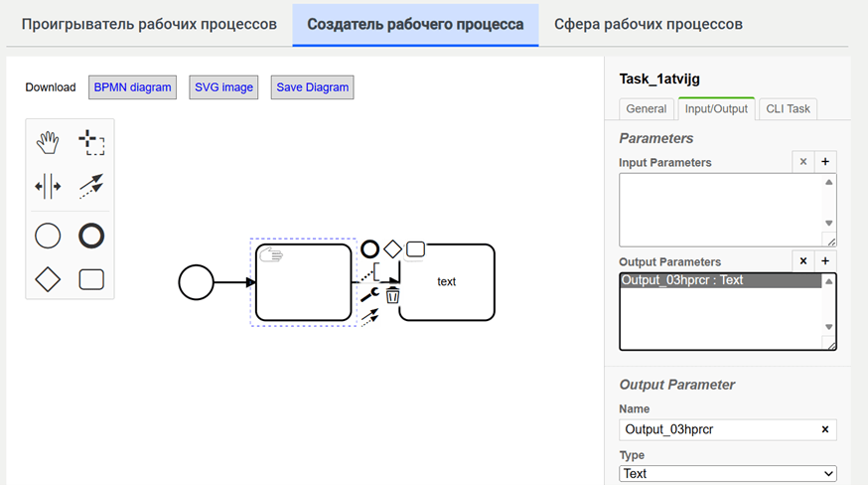This screenshot has width=868, height=485.
Task: Append gateway from context pad
Action: click(x=392, y=249)
